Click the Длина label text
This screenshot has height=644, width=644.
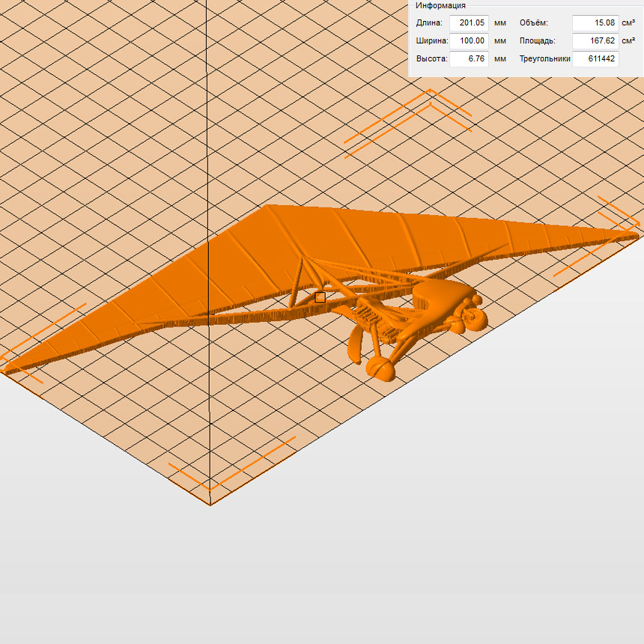429,22
